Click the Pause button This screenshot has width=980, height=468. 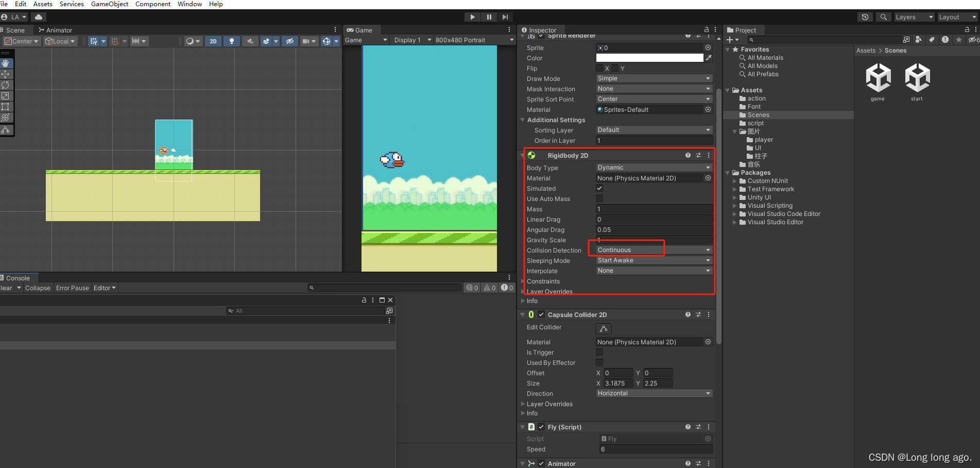489,17
